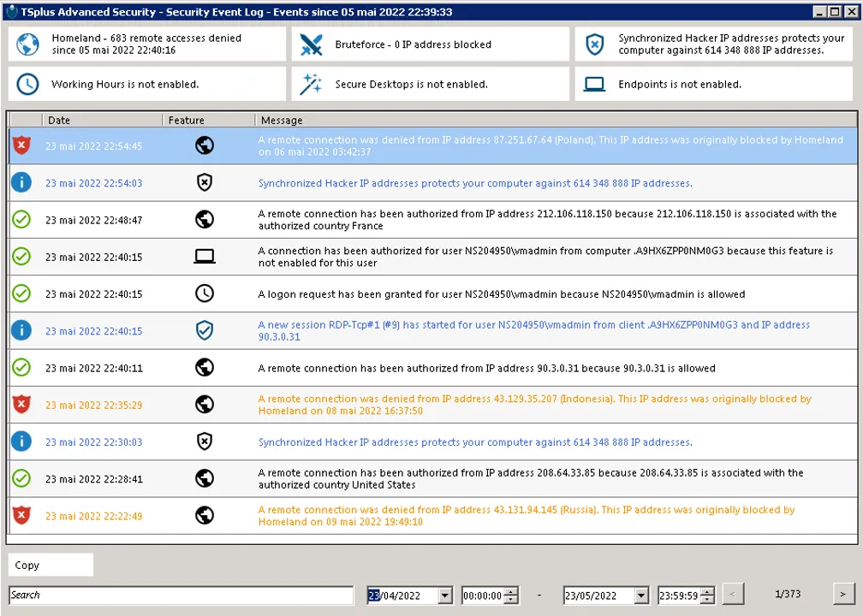Go to next page of events
The height and width of the screenshot is (616, 863).
tap(842, 594)
